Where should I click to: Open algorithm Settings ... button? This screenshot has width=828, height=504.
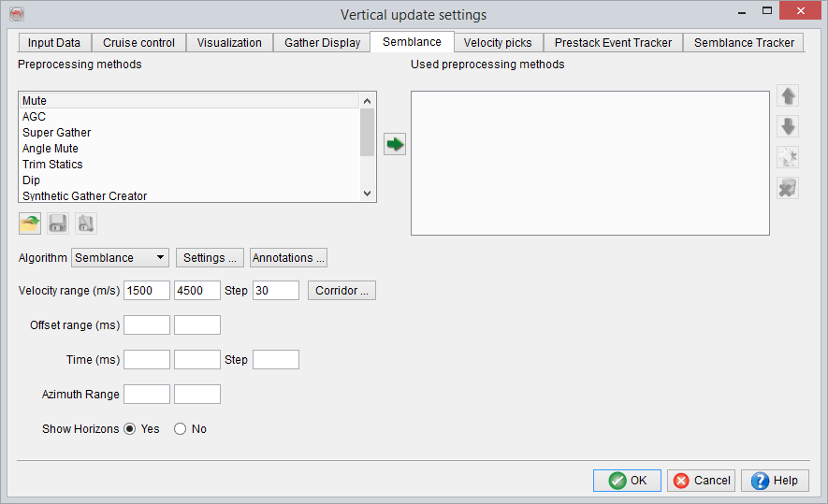(x=210, y=258)
